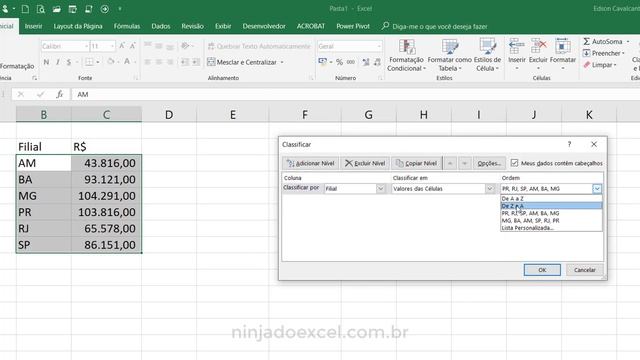Click the text orientation icon in Alinhamento

[x=185, y=46]
